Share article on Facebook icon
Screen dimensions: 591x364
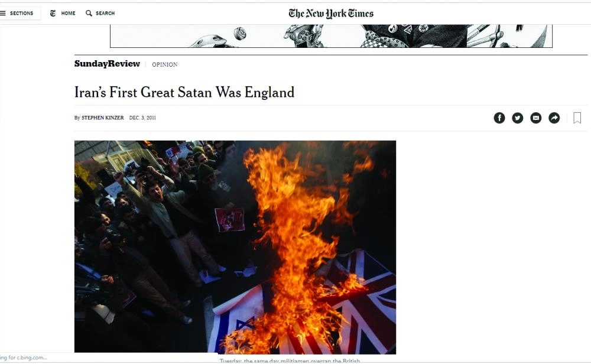[499, 118]
